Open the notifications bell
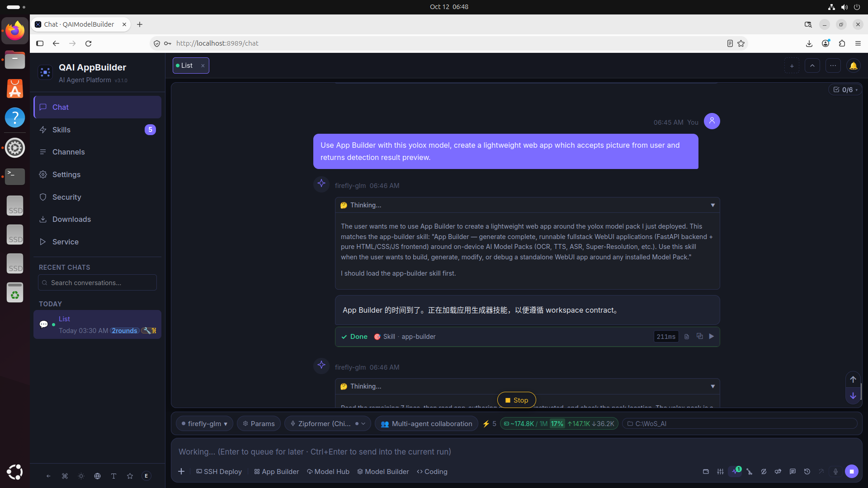The width and height of the screenshot is (868, 488). [x=853, y=66]
